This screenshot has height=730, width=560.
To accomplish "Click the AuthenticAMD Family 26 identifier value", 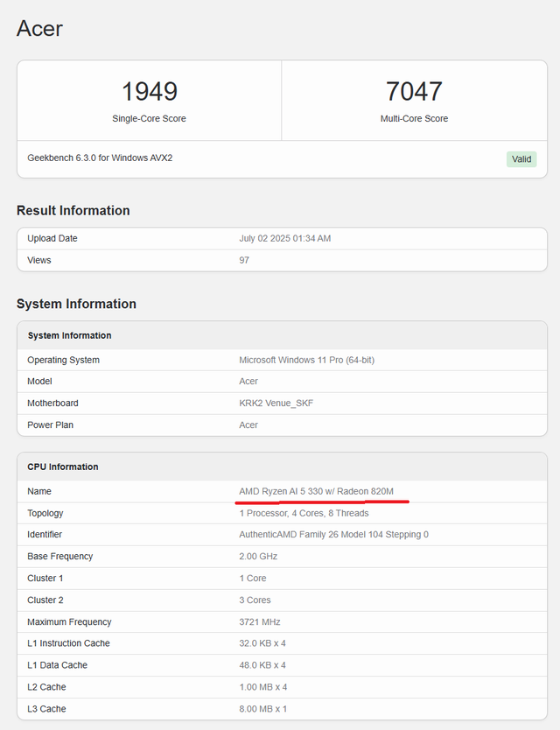I will 333,535.
